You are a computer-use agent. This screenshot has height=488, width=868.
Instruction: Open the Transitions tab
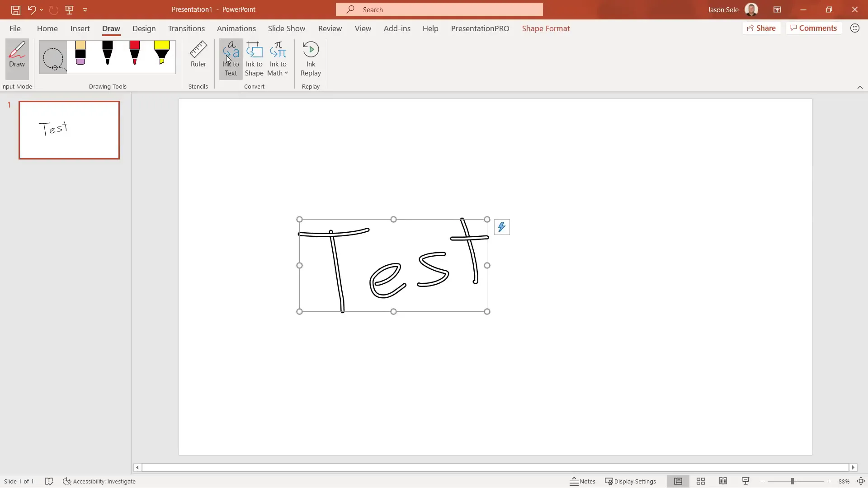186,28
